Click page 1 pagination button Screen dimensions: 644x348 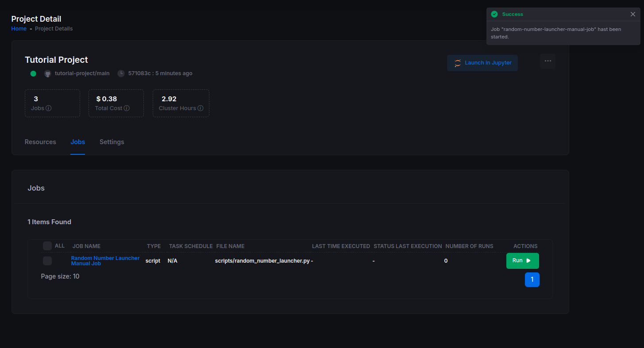click(532, 279)
